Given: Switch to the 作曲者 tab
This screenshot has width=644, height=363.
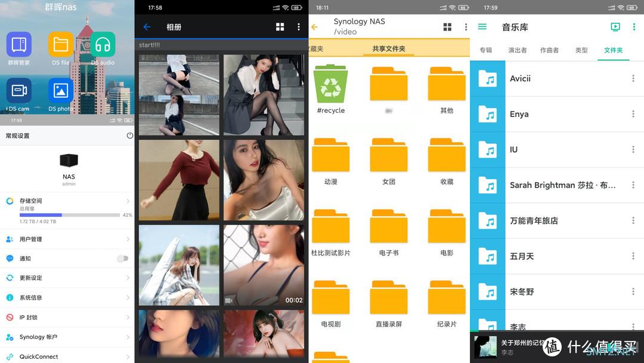Looking at the screenshot, I should pyautogui.click(x=550, y=50).
